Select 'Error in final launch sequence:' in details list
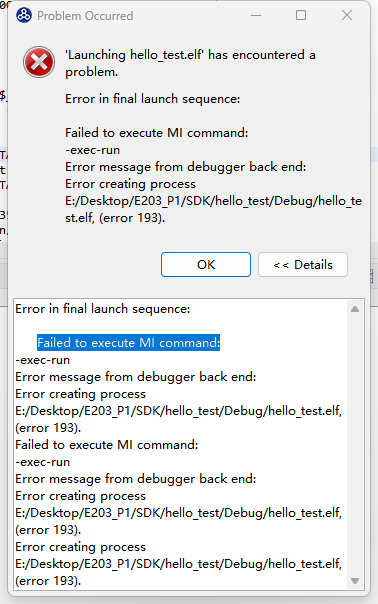Viewport: 378px width, 604px height. tap(102, 309)
